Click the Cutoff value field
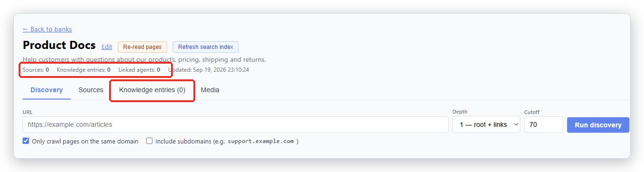 (x=543, y=124)
